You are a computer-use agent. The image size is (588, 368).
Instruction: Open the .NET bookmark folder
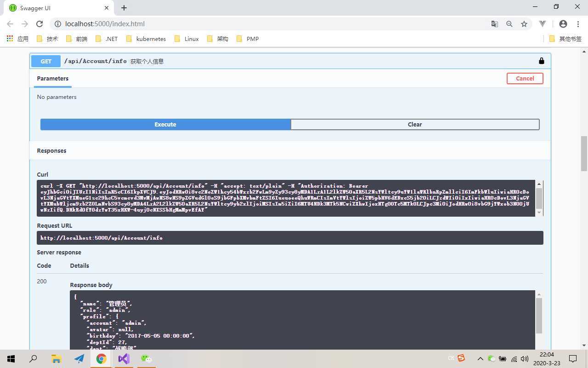pyautogui.click(x=107, y=39)
